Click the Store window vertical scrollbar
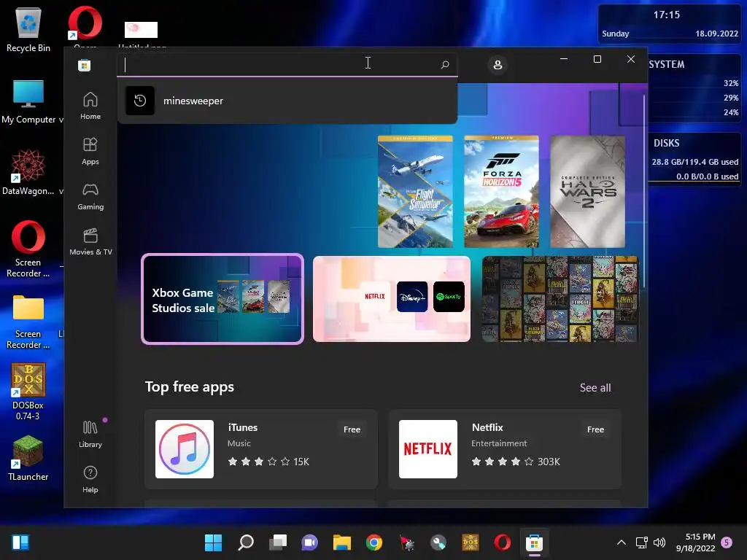Viewport: 747px width, 560px height. 644,190
